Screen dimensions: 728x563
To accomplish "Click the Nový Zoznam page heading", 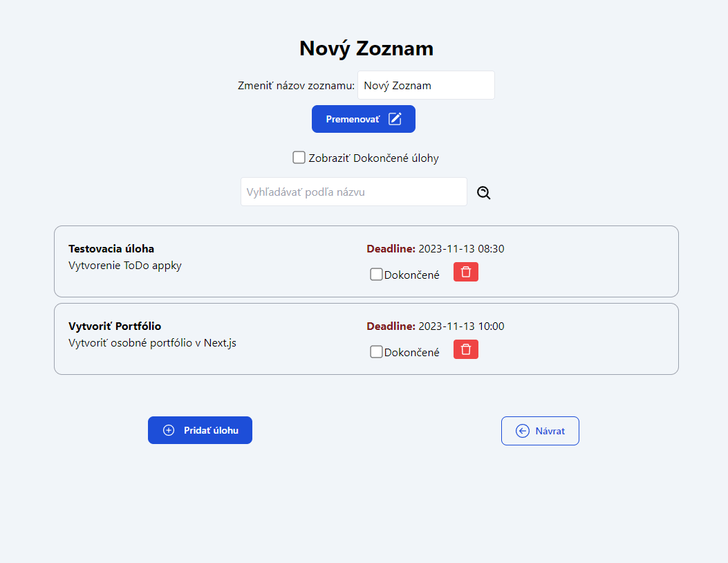I will 366,49.
